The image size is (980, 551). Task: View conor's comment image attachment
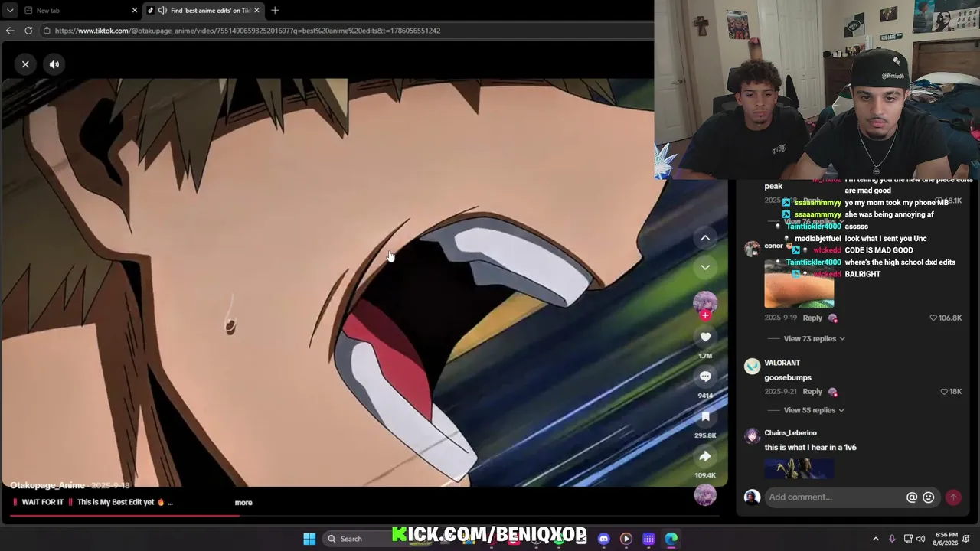pos(799,284)
